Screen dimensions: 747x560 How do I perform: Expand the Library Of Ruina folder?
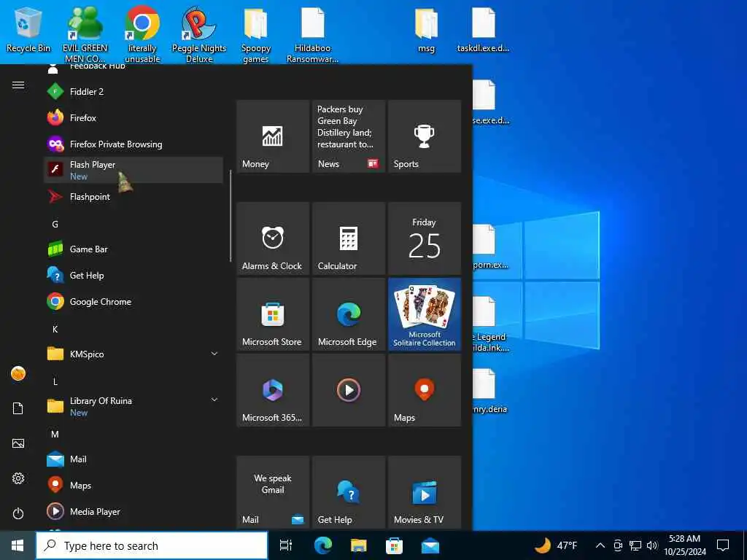point(133,406)
